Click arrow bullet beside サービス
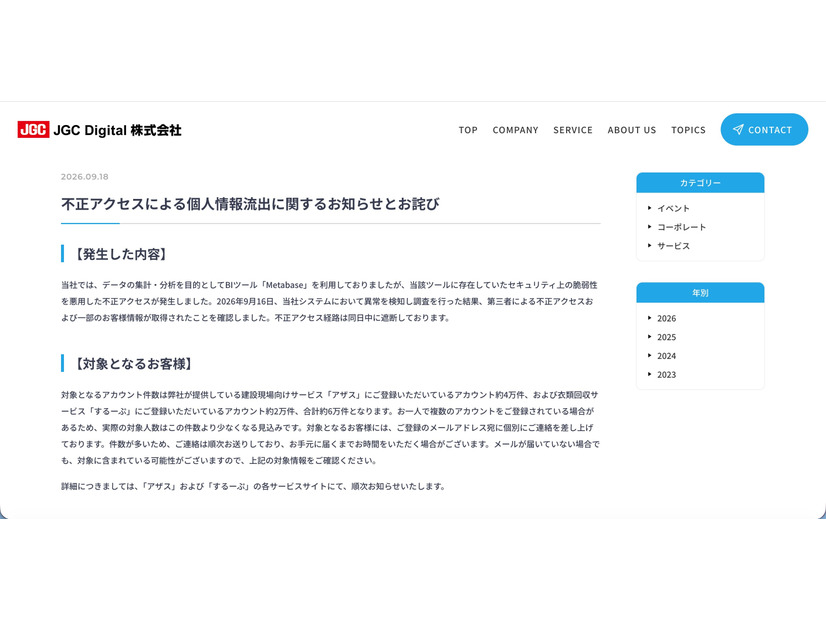This screenshot has height=620, width=826. point(650,245)
